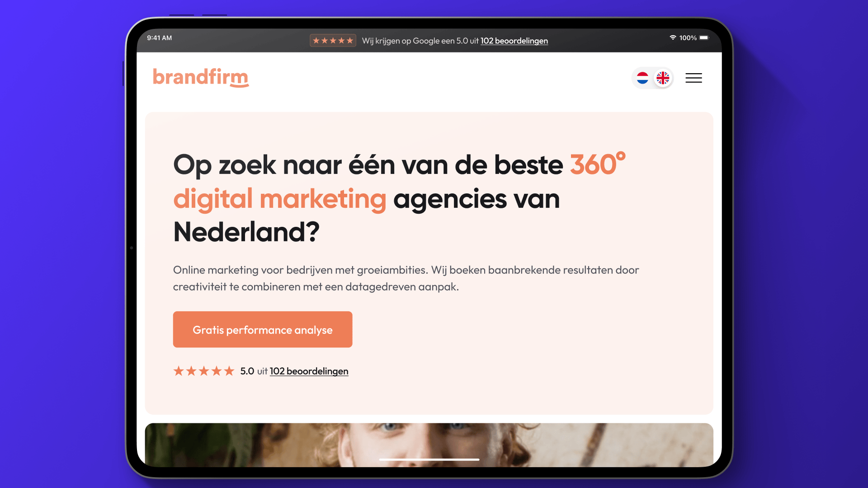The image size is (868, 488).
Task: Click Gratis performance analyse button
Action: (x=263, y=329)
